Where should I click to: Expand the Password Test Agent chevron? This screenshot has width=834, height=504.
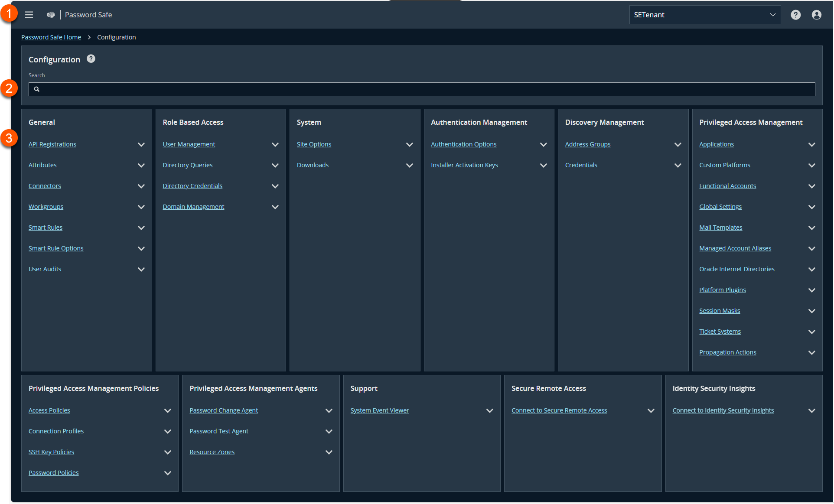point(329,431)
